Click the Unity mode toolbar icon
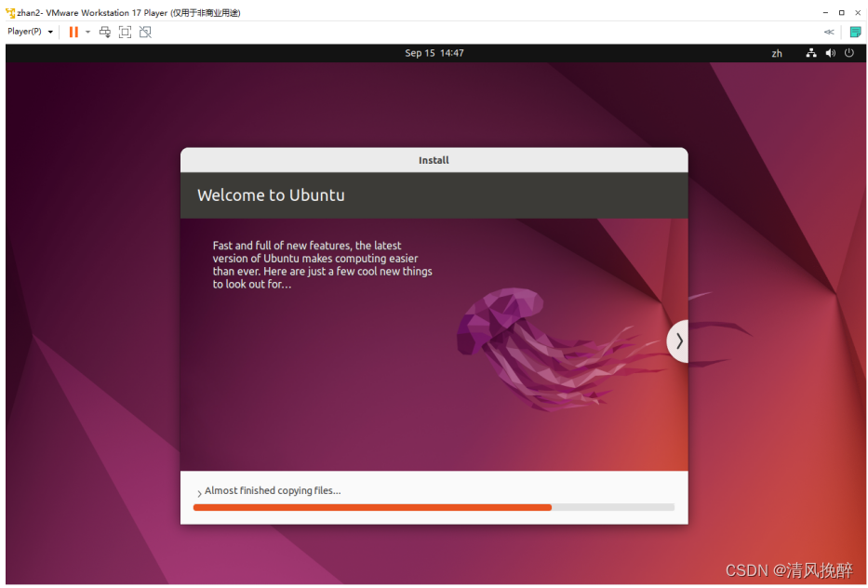 (145, 32)
